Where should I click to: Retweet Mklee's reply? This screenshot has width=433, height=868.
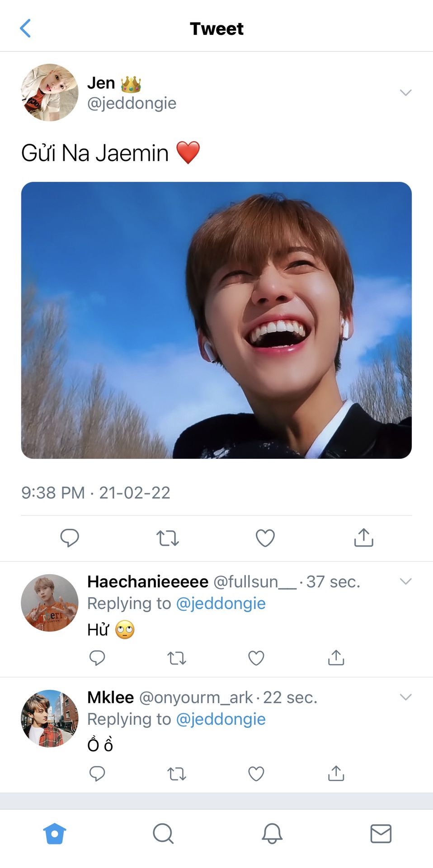point(177,774)
